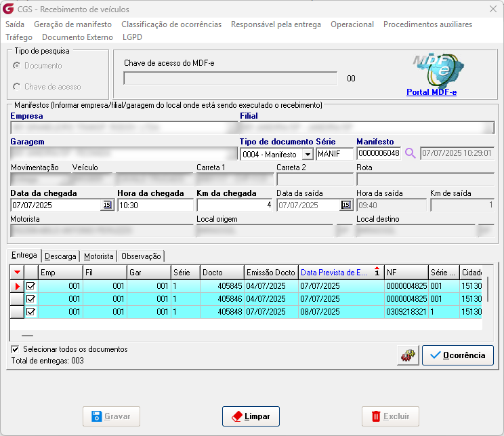This screenshot has height=436, width=504.
Task: Click the Limpar button
Action: point(251,416)
